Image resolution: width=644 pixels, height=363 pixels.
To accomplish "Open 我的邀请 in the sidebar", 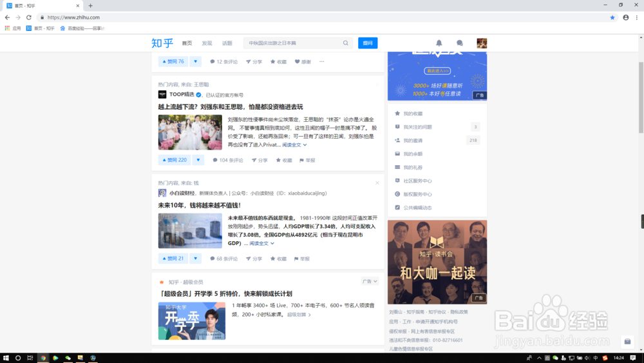I will (x=437, y=140).
